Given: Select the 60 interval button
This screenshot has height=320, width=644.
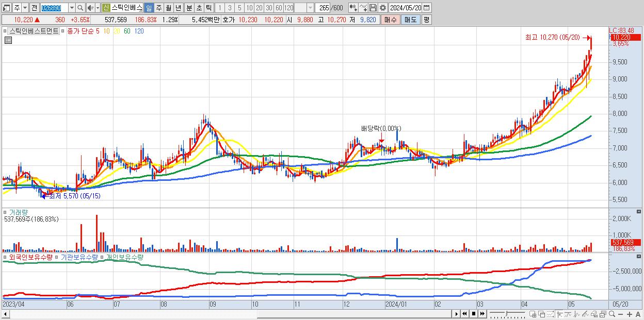Looking at the screenshot, I should tap(279, 8).
